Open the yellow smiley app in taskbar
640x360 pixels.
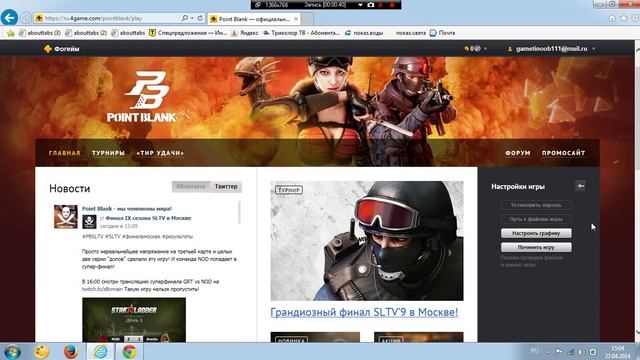pos(41,351)
